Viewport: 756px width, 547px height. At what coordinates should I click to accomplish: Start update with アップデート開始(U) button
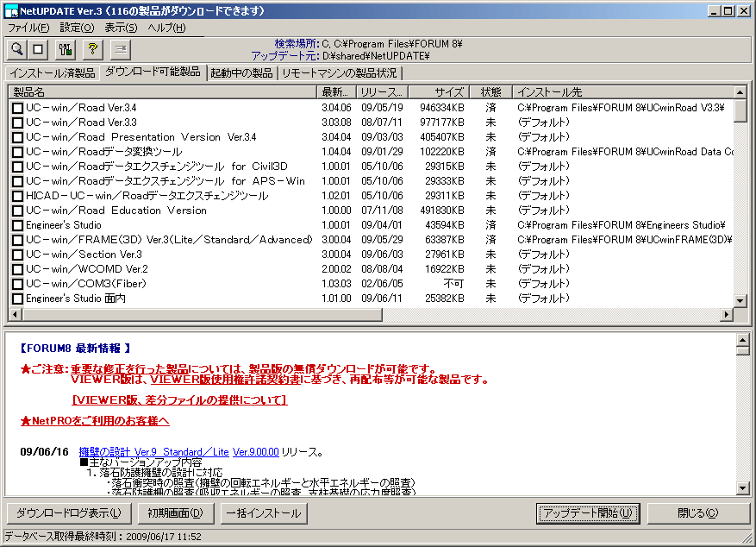(588, 512)
